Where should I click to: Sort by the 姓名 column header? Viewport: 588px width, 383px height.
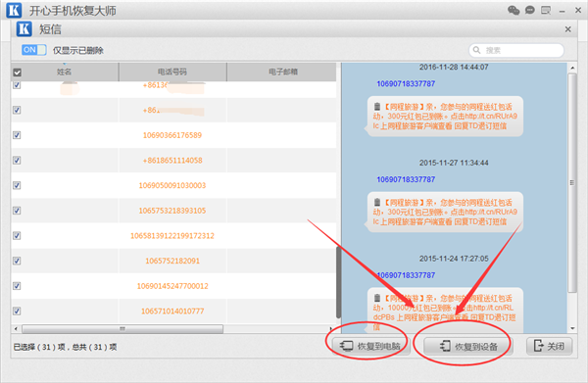[64, 72]
